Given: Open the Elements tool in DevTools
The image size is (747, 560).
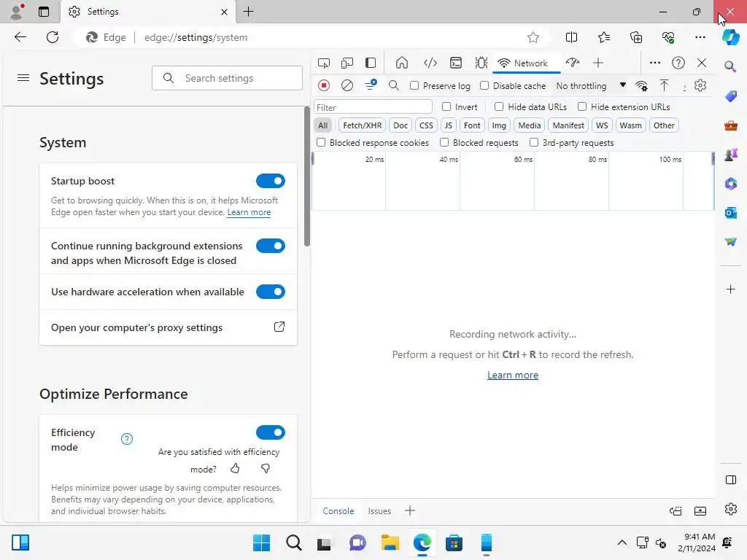Looking at the screenshot, I should [x=430, y=63].
